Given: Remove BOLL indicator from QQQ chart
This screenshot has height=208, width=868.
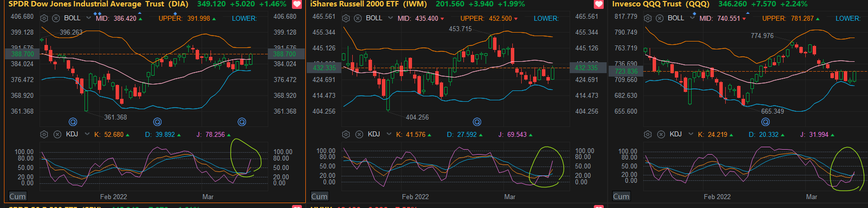Looking at the screenshot, I should (660, 18).
